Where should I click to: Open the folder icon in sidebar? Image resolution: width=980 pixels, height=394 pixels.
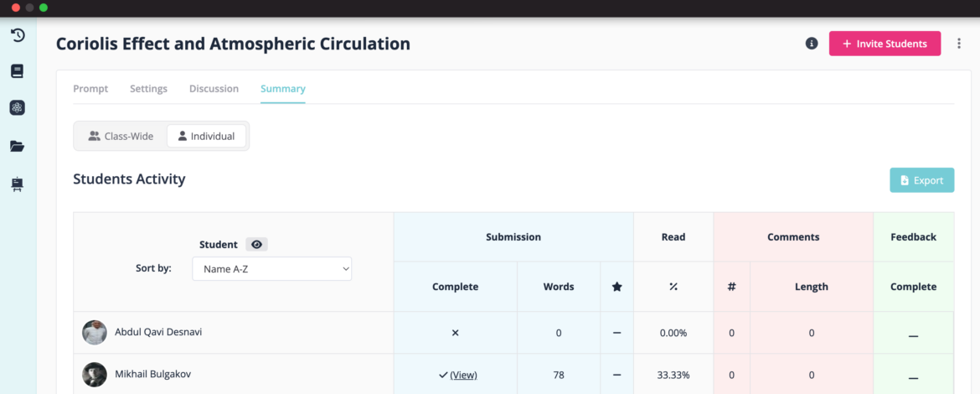(x=18, y=147)
